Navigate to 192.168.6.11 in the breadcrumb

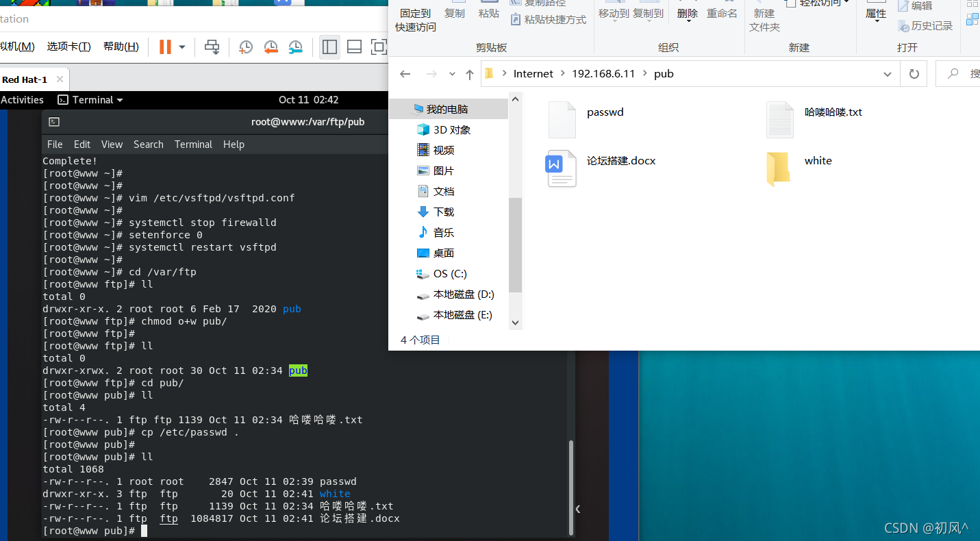(x=603, y=73)
